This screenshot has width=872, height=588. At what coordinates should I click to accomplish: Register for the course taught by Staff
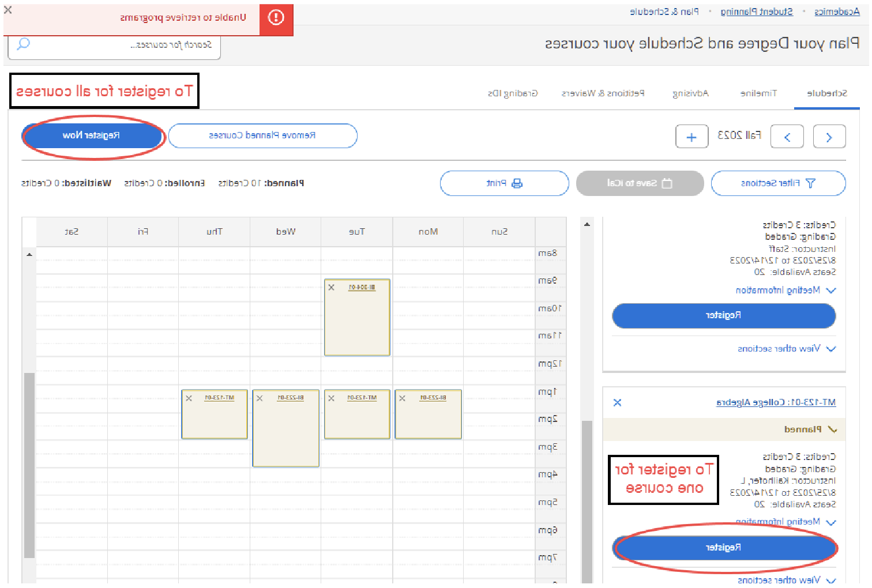click(724, 315)
